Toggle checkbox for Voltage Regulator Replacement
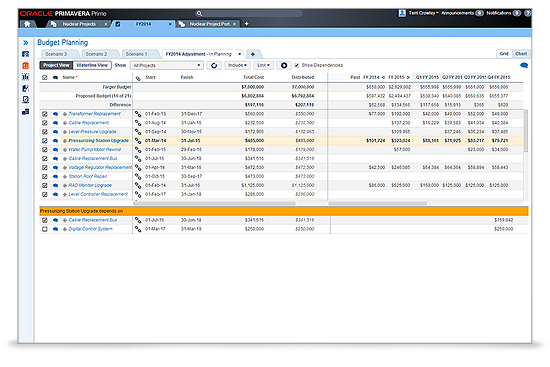This screenshot has width=550, height=367. (45, 167)
